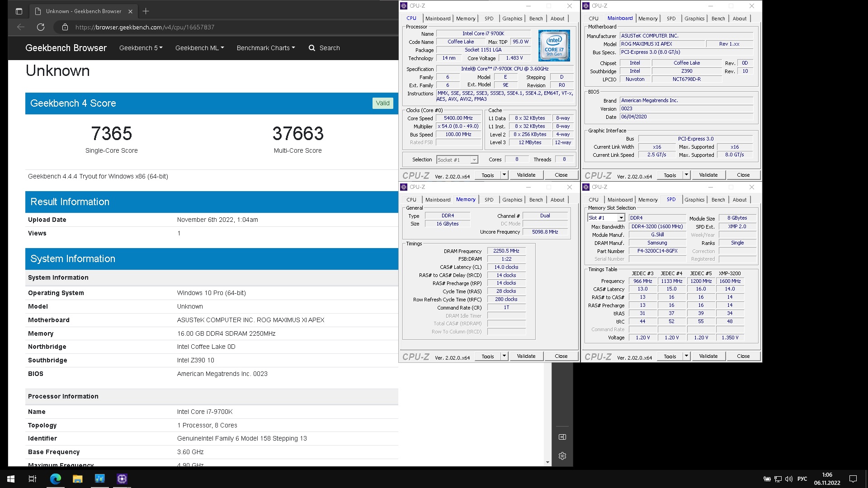
Task: Click the blue monitoring app taskbar icon
Action: pos(100,479)
